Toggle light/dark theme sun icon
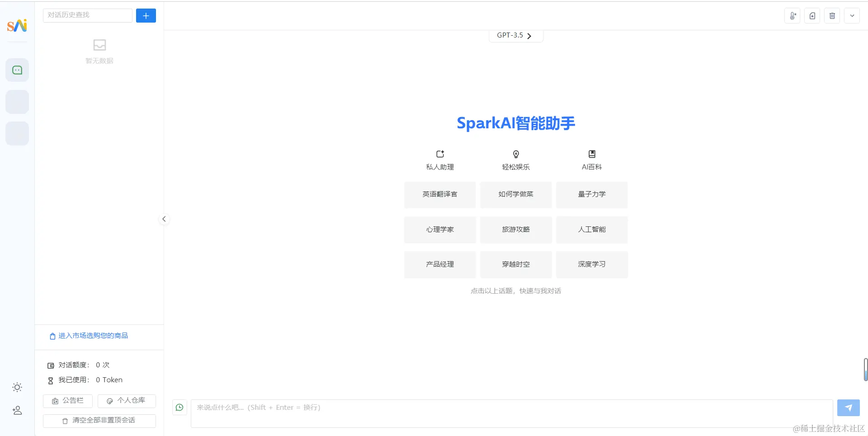868x436 pixels. tap(17, 387)
